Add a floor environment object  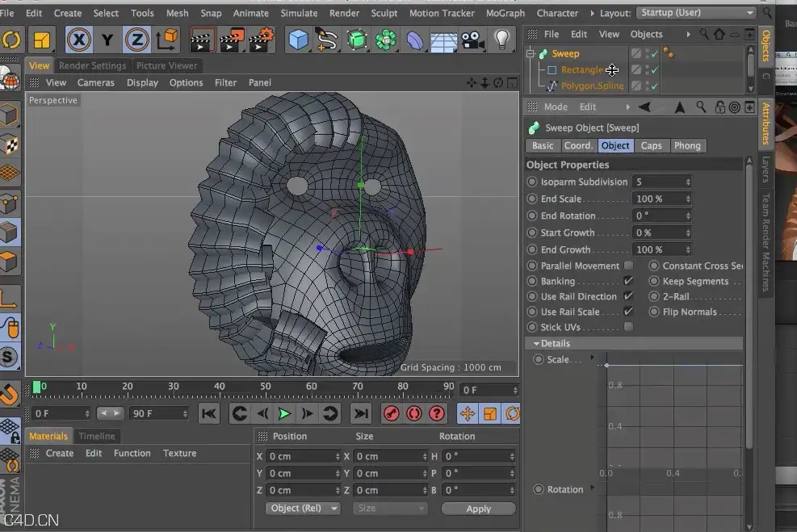click(444, 40)
